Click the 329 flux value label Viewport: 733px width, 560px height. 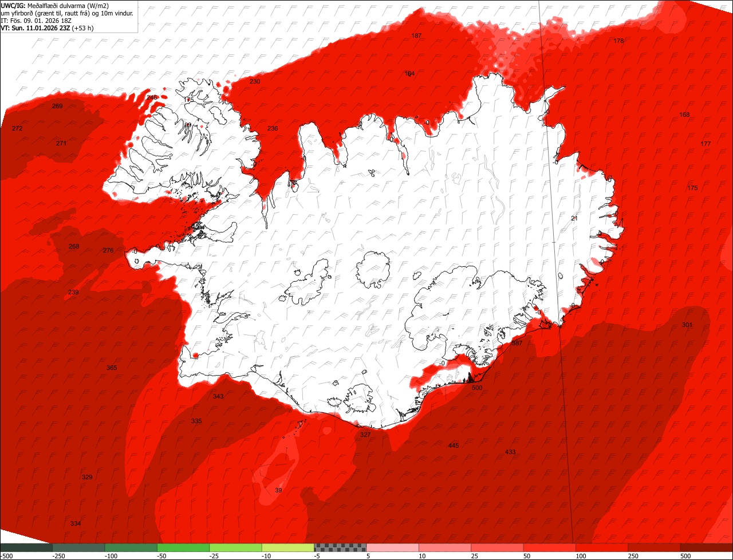(87, 477)
